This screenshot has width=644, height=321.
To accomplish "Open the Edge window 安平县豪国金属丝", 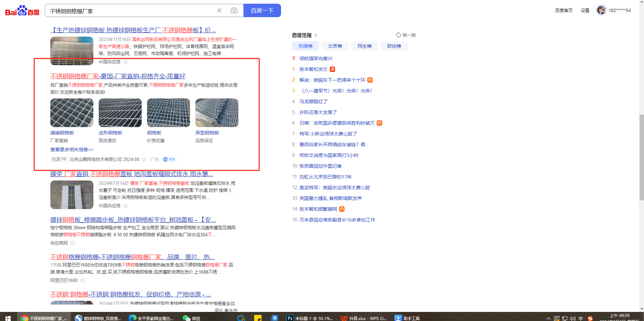I will click(151, 318).
